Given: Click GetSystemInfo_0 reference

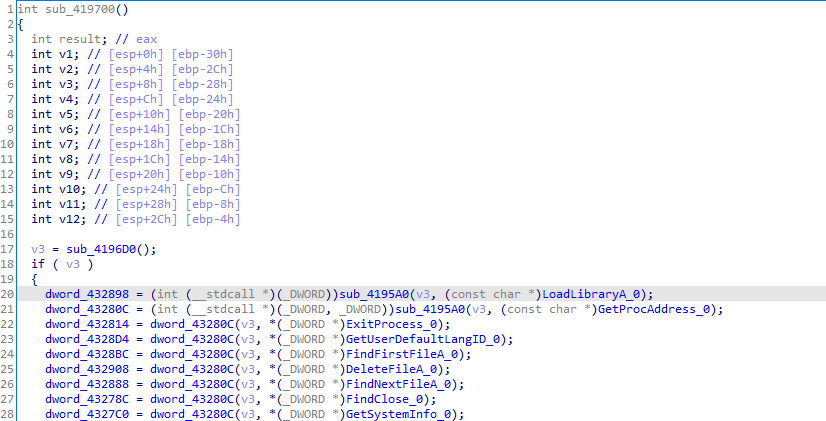Looking at the screenshot, I should pyautogui.click(x=399, y=414).
